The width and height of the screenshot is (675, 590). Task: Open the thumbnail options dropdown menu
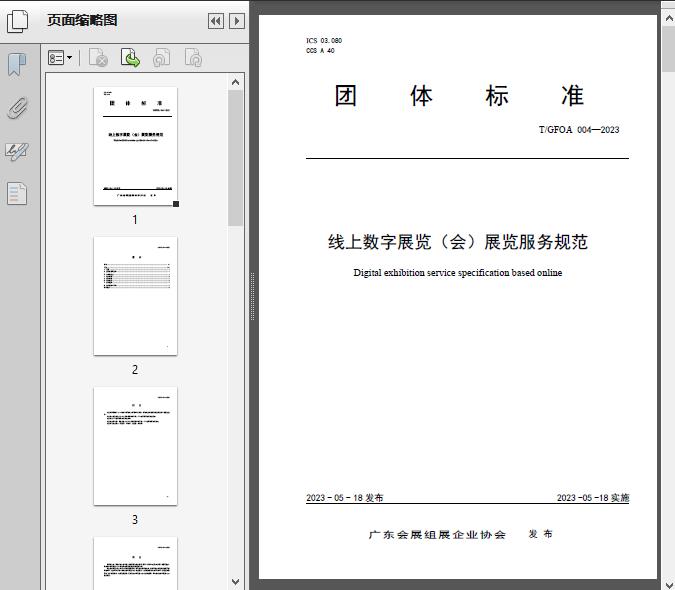[x=60, y=59]
